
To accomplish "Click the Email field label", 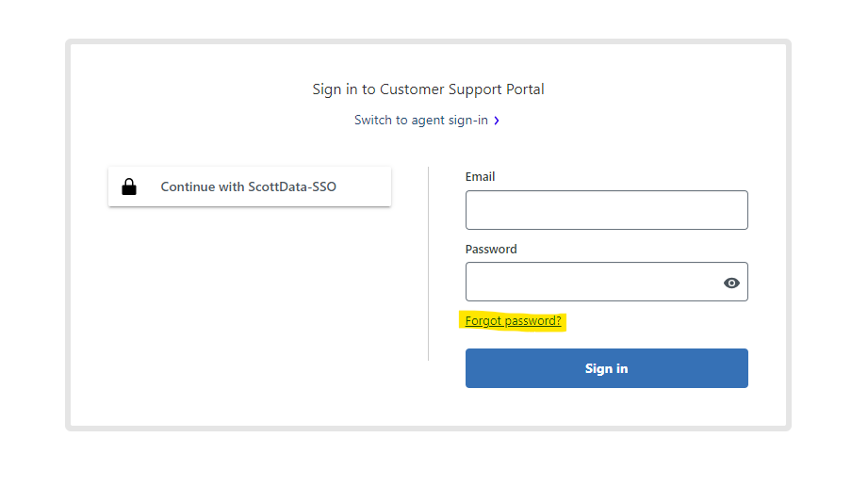I will click(480, 176).
